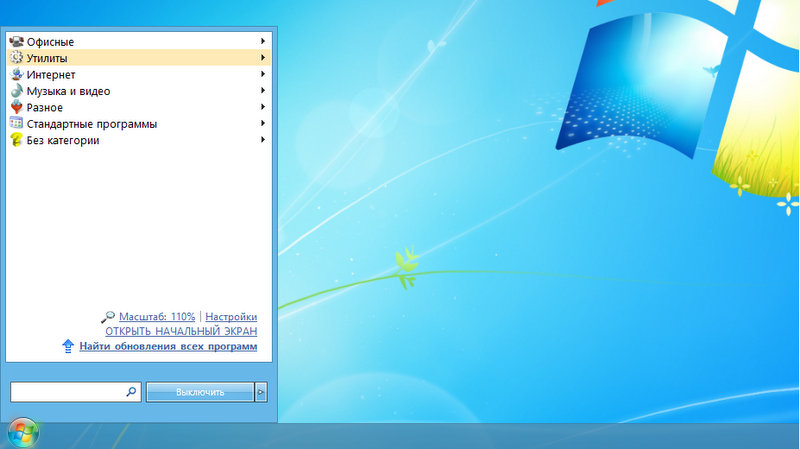Click the music note icon for Музыка и видео
The width and height of the screenshot is (800, 449).
(16, 91)
